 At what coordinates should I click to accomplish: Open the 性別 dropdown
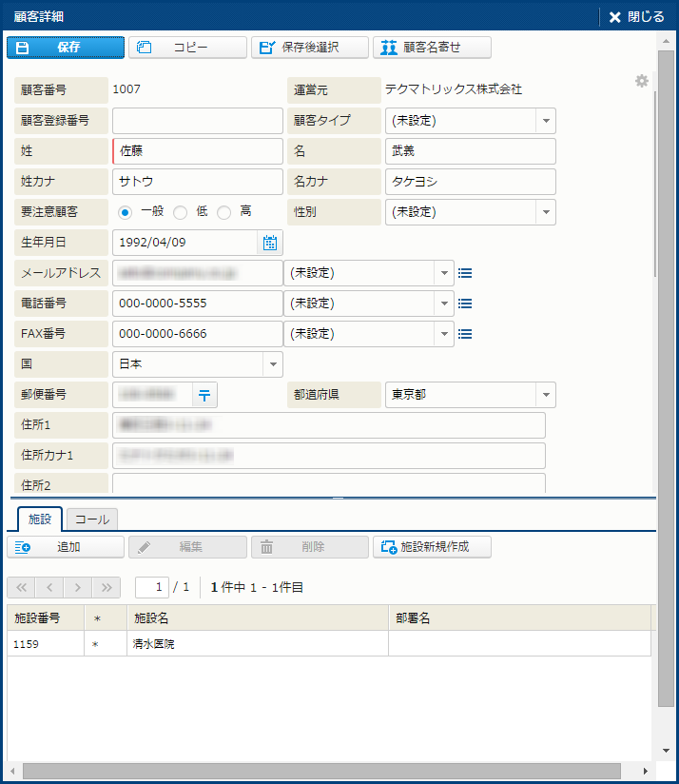coord(546,212)
